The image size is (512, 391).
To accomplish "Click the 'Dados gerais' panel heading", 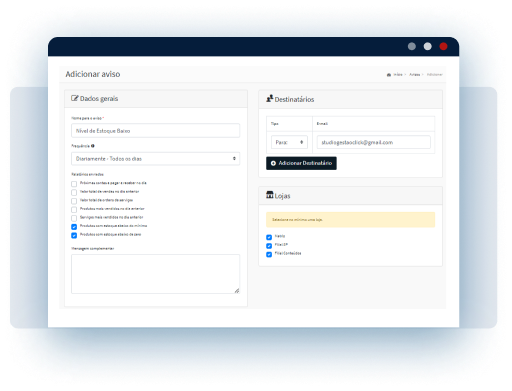I will click(x=99, y=99).
